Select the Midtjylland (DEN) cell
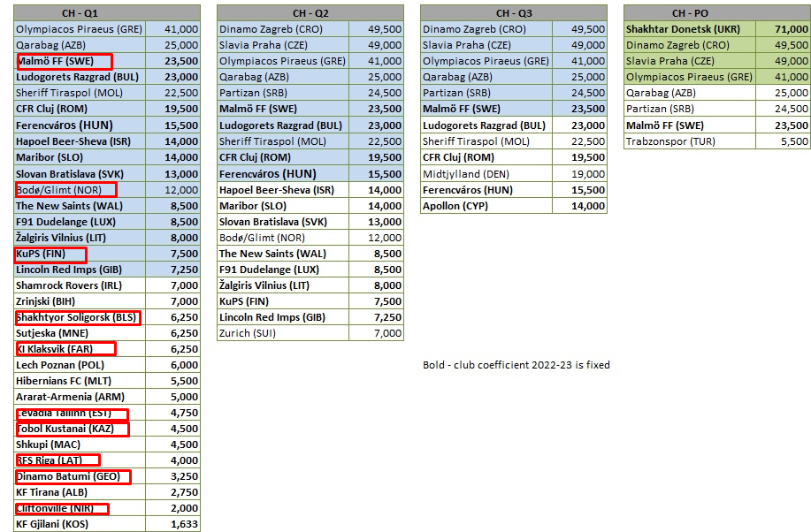 (486, 174)
